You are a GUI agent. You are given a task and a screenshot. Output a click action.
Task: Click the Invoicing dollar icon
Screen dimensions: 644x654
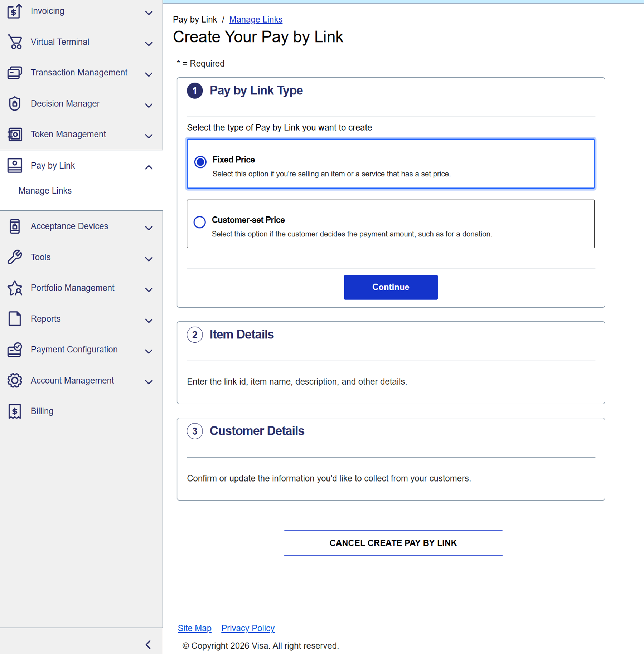(x=14, y=11)
